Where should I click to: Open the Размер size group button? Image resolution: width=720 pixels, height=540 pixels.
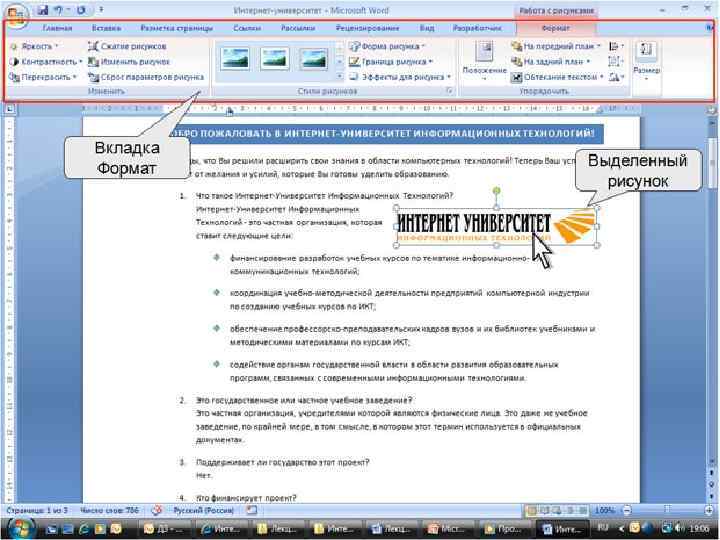tap(647, 61)
